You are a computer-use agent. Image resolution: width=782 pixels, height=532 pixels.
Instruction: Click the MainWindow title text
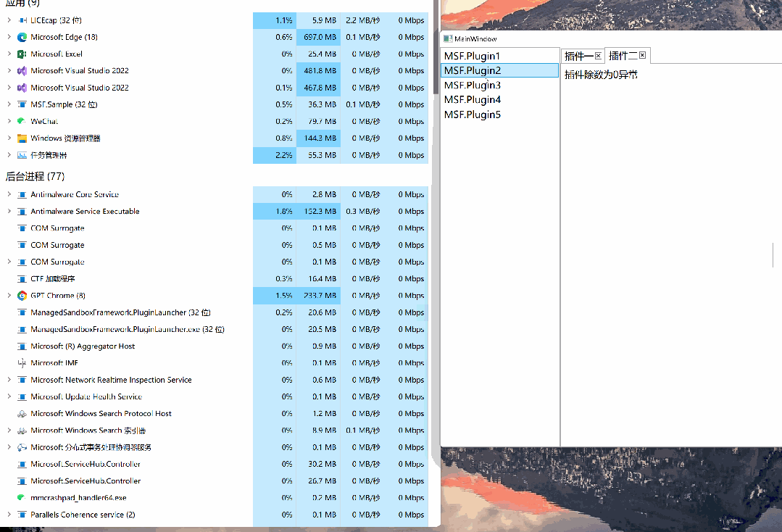[475, 39]
